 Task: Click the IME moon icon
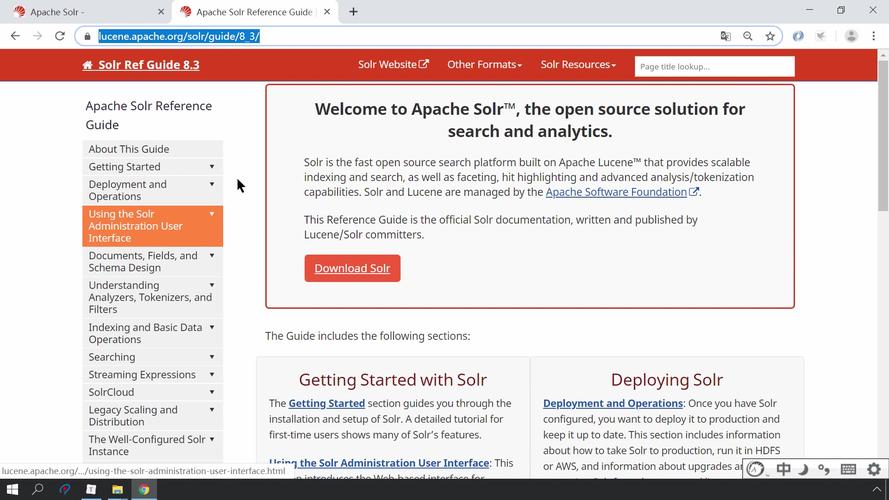pyautogui.click(x=803, y=469)
